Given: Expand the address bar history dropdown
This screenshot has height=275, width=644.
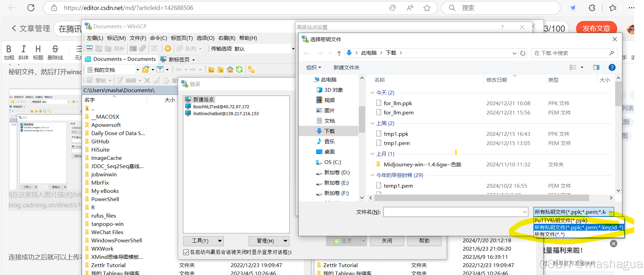Looking at the screenshot, I should tap(514, 53).
